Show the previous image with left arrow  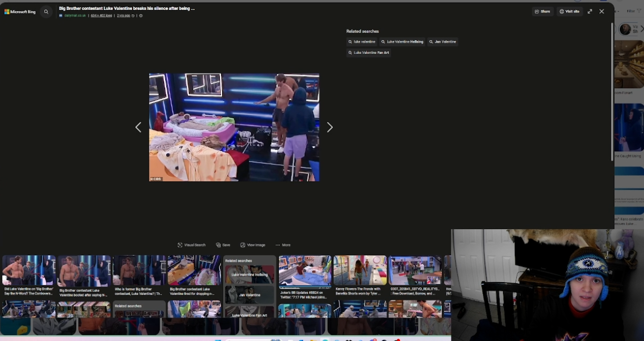coord(138,127)
